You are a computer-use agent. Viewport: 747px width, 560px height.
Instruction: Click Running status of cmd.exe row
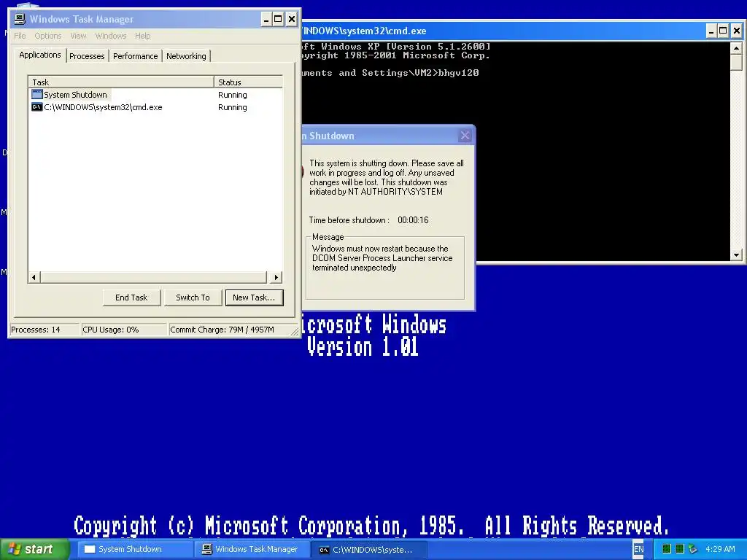(x=233, y=107)
